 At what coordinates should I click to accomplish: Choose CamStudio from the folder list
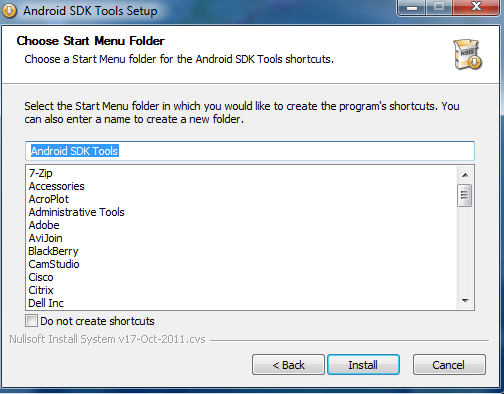click(x=54, y=264)
